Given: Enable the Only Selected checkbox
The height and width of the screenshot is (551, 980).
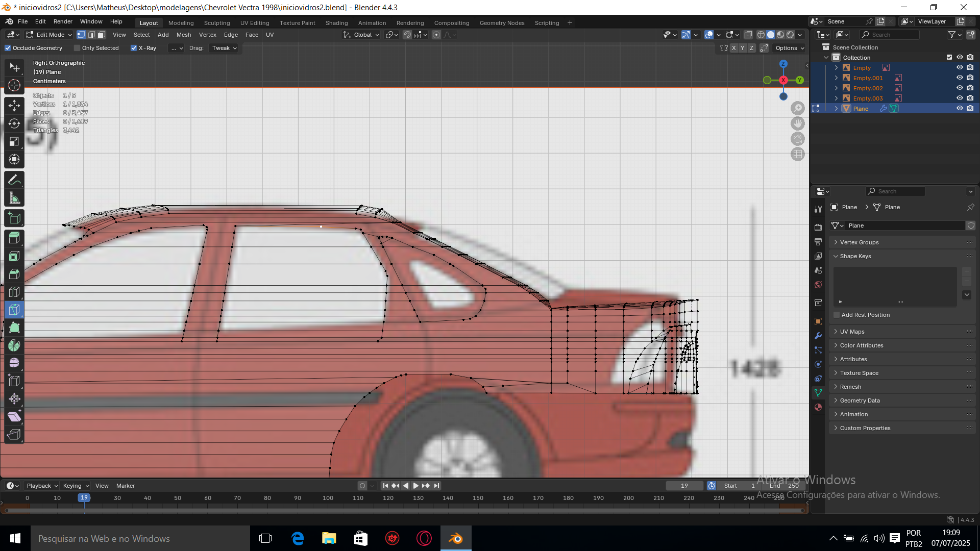Looking at the screenshot, I should click(x=77, y=48).
